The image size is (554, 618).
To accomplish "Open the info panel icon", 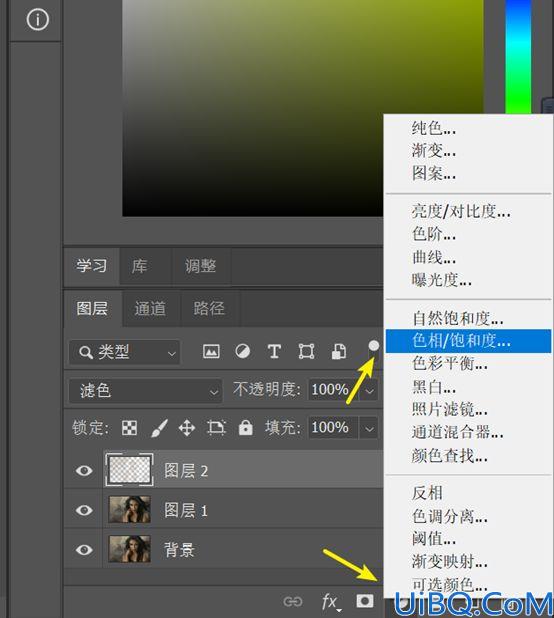I will [37, 19].
